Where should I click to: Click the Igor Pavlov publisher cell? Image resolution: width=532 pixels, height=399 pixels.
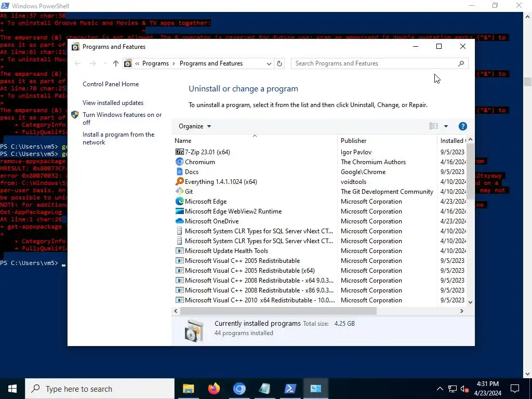click(x=356, y=152)
